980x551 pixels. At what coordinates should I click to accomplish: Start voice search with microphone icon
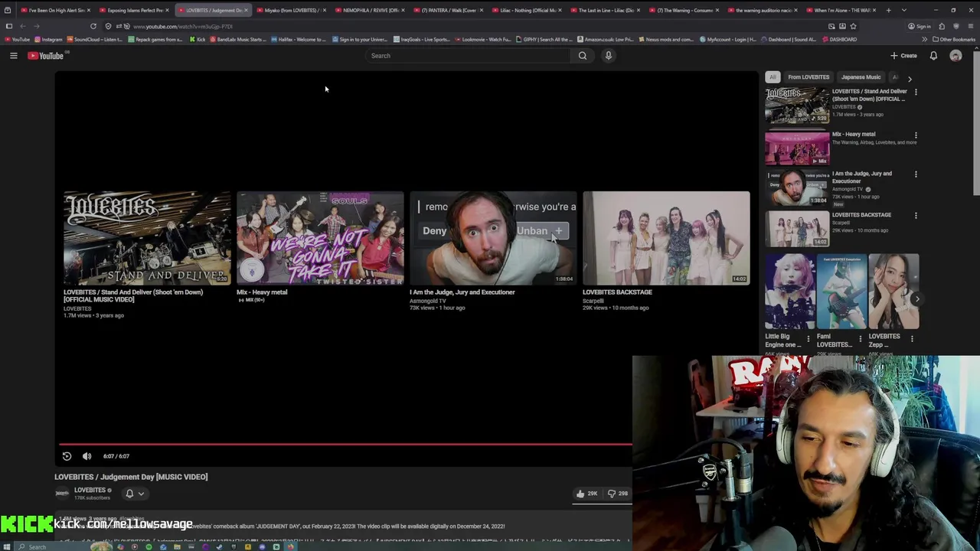tap(608, 55)
